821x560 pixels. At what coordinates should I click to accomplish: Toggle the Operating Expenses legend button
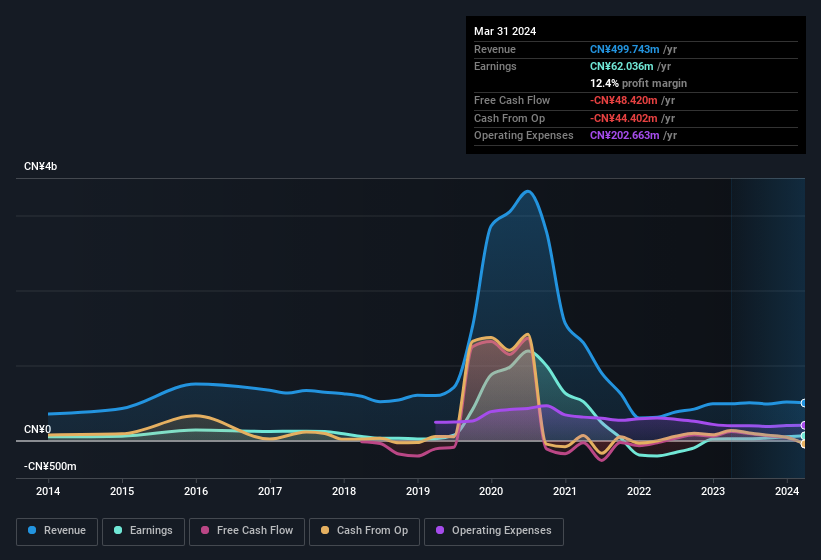pos(494,531)
